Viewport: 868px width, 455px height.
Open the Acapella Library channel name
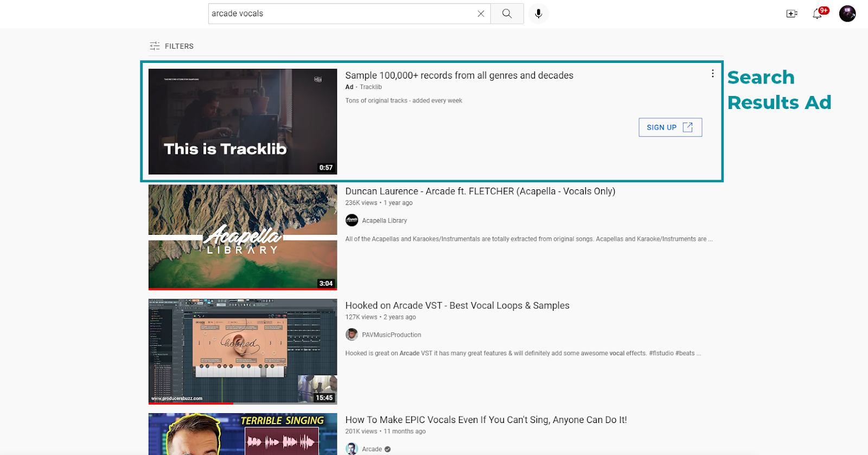point(384,221)
